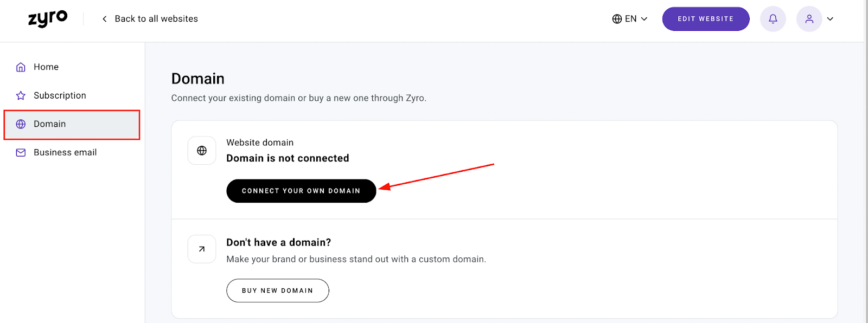
Task: Click the Buy New Domain button
Action: [277, 290]
